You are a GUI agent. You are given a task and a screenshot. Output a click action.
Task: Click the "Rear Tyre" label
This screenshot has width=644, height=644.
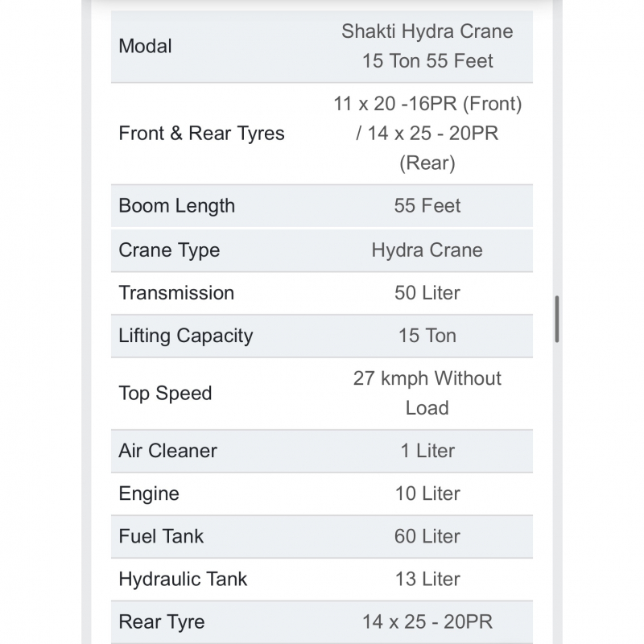pos(162,621)
